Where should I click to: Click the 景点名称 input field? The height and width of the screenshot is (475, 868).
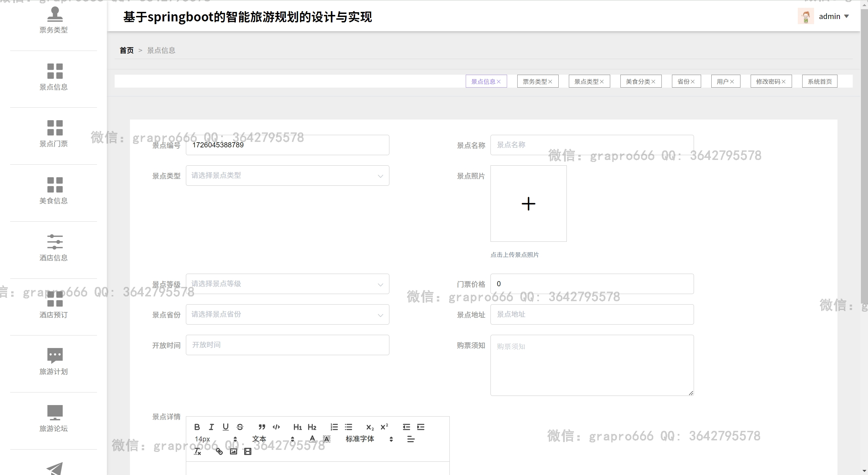click(x=592, y=145)
